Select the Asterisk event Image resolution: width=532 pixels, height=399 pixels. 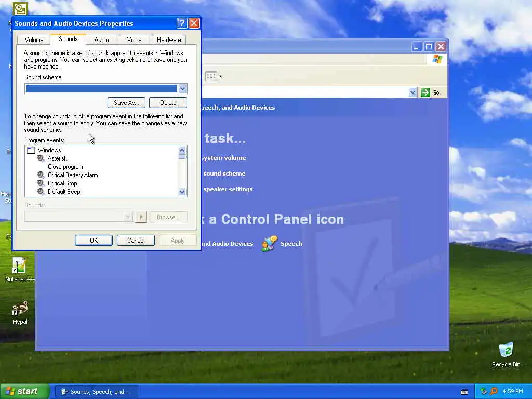click(57, 158)
